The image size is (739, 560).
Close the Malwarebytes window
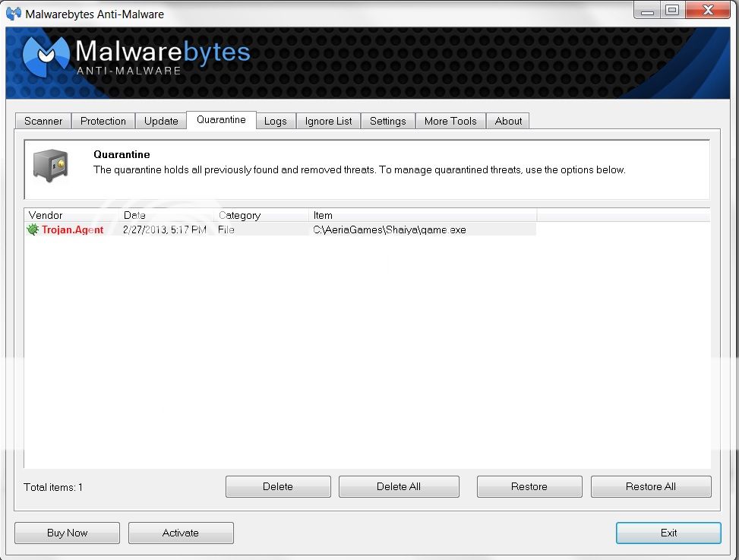click(708, 11)
